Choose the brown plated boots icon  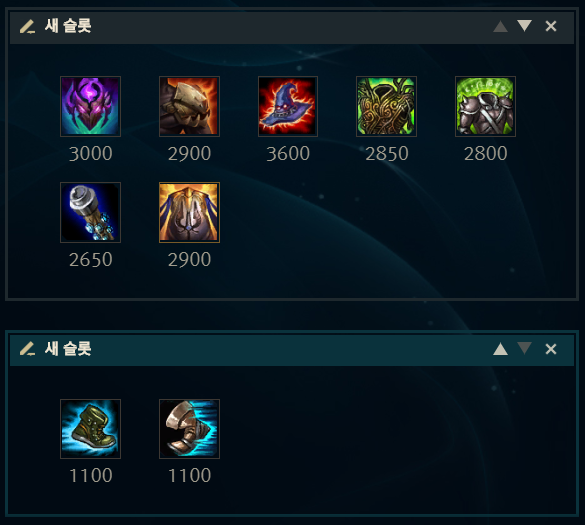pos(189,429)
